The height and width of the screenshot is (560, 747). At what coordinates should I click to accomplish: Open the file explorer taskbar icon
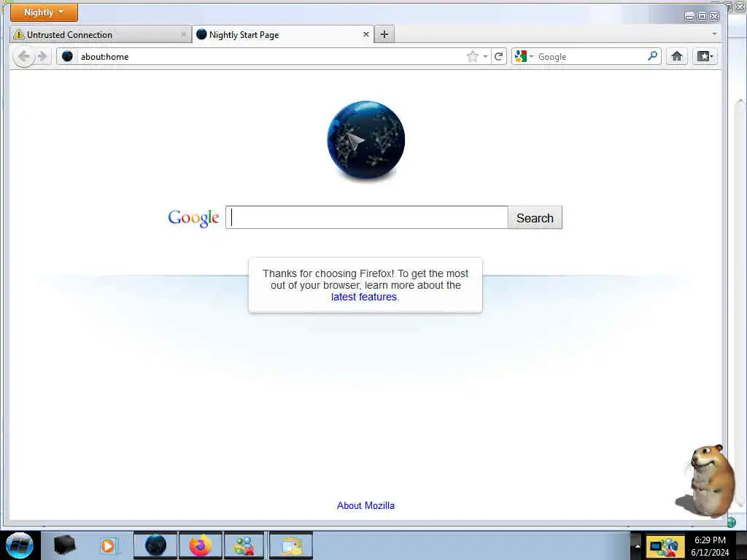pyautogui.click(x=290, y=545)
